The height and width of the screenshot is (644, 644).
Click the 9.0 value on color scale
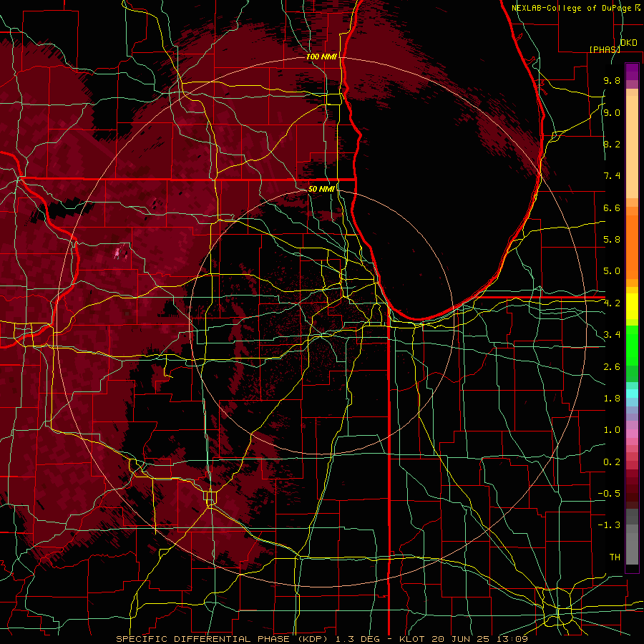(x=612, y=112)
